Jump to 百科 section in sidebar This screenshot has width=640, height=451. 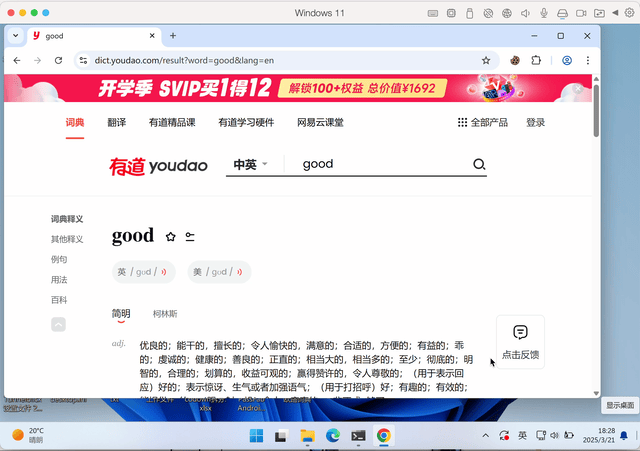coord(59,300)
